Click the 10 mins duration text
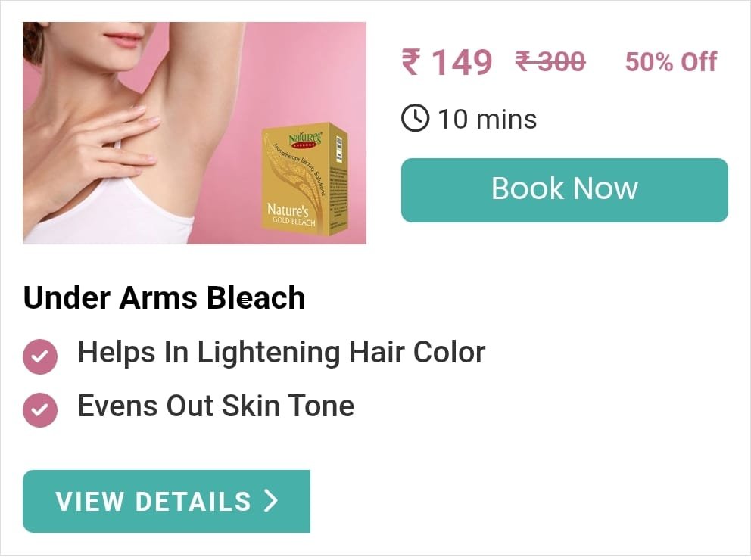Image resolution: width=751 pixels, height=560 pixels. [487, 119]
